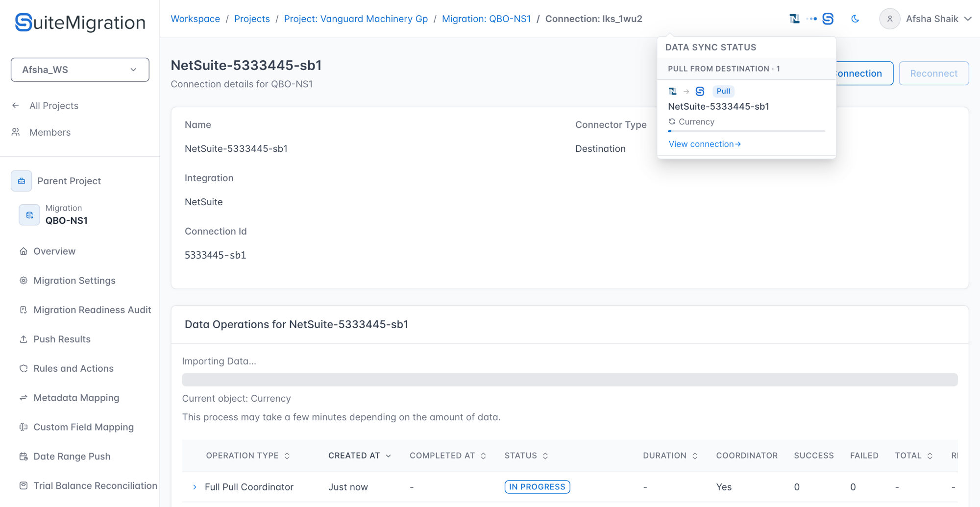This screenshot has height=507, width=980.
Task: Click the Rules and Actions shield icon
Action: pos(23,368)
